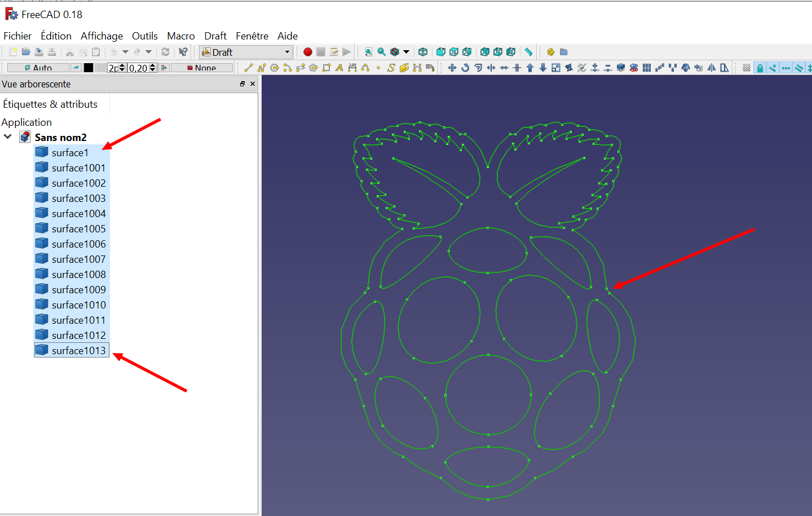
Task: Open the Édition menu
Action: pos(56,36)
